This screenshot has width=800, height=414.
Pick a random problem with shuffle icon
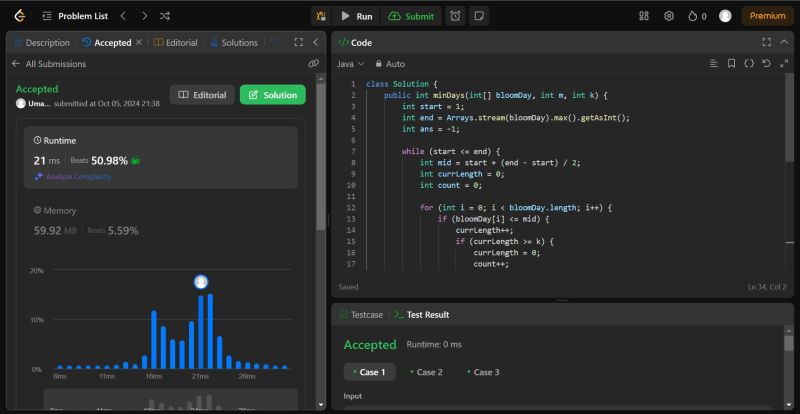164,16
